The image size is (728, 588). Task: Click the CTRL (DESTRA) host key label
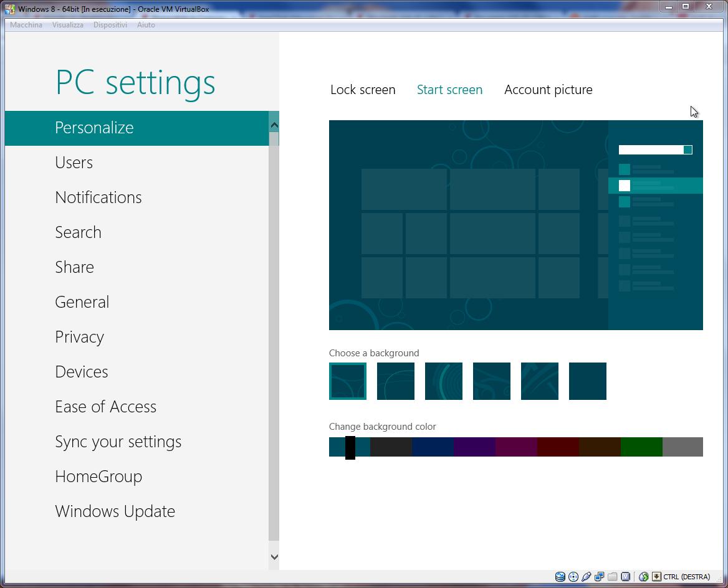pos(687,577)
